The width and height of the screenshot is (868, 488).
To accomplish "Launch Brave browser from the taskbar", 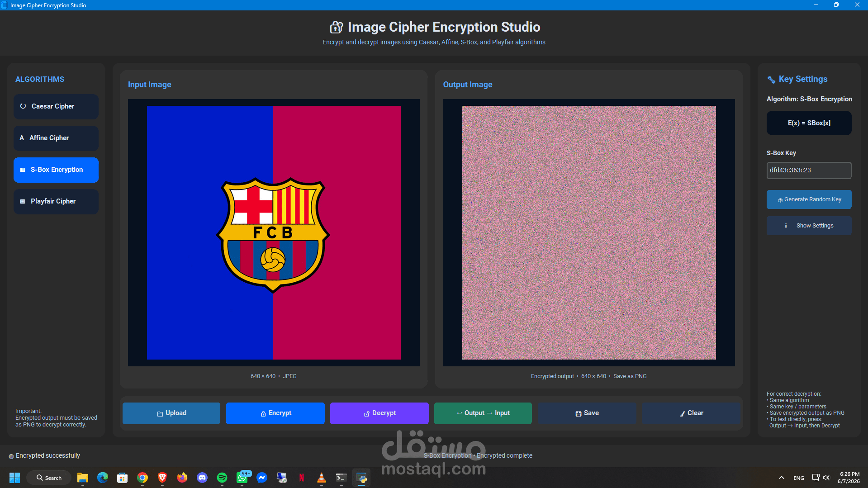I will [x=162, y=478].
